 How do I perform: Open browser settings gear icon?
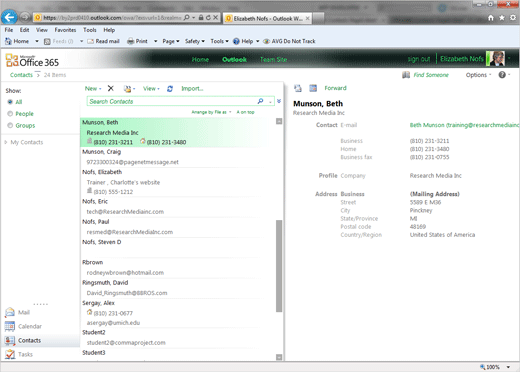click(x=513, y=18)
